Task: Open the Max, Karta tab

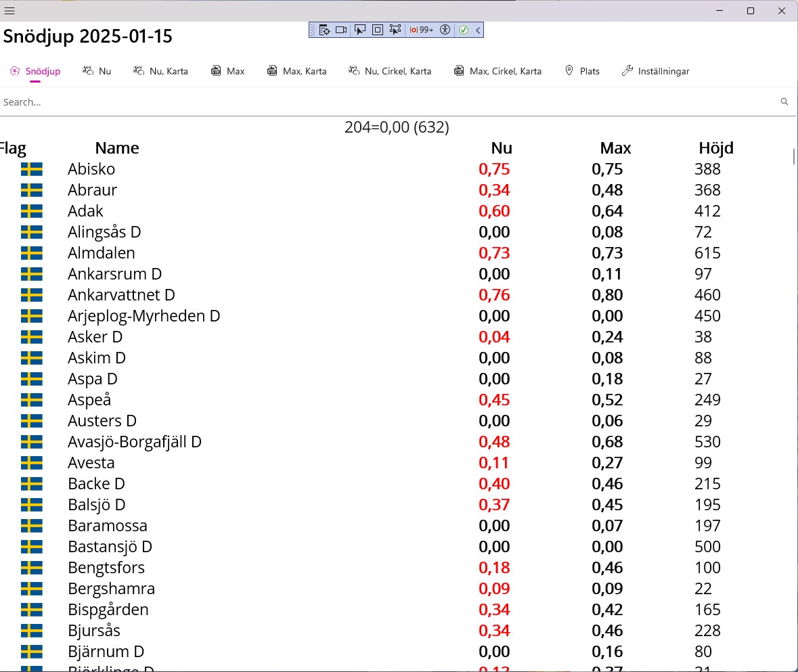Action: coord(296,71)
